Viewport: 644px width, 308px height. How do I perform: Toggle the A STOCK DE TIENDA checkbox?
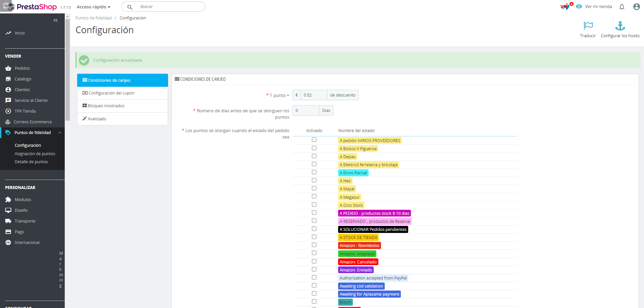314,237
